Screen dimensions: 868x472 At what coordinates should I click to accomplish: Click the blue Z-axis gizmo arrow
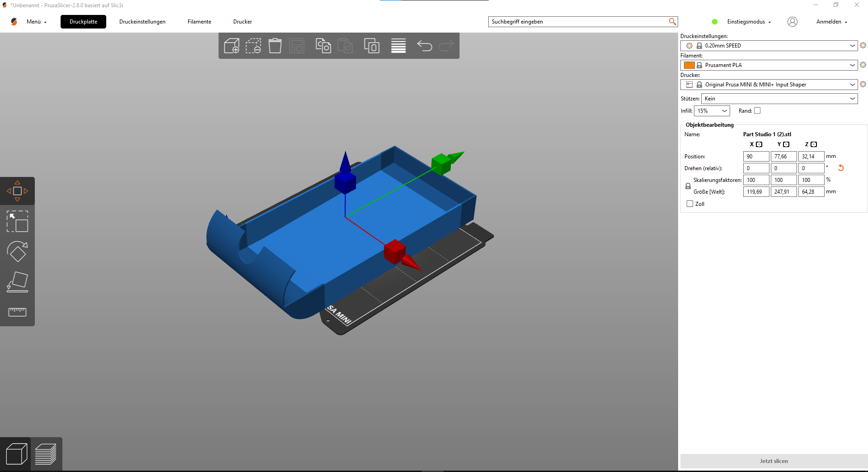pyautogui.click(x=345, y=162)
